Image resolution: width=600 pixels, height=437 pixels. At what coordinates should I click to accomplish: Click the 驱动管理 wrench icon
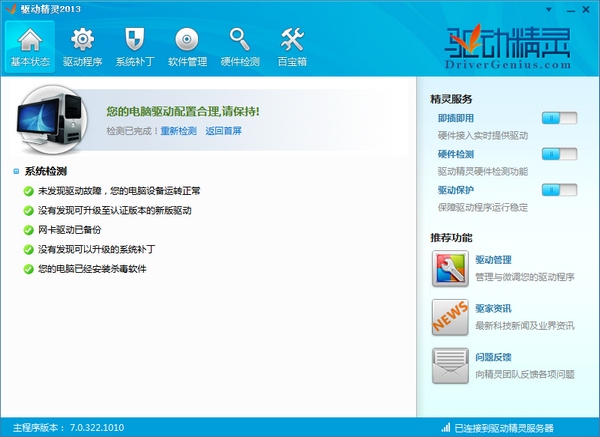[x=450, y=269]
